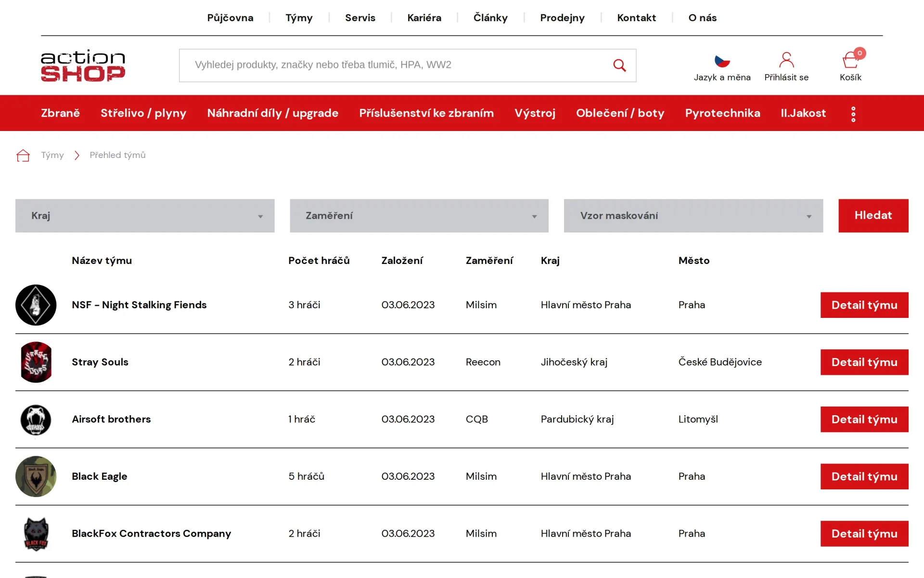Click the Týmy breadcrumb link
924x578 pixels.
(x=52, y=155)
